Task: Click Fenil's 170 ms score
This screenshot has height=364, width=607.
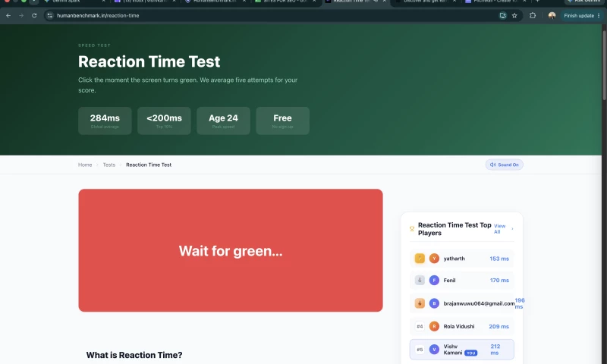Action: pos(499,280)
